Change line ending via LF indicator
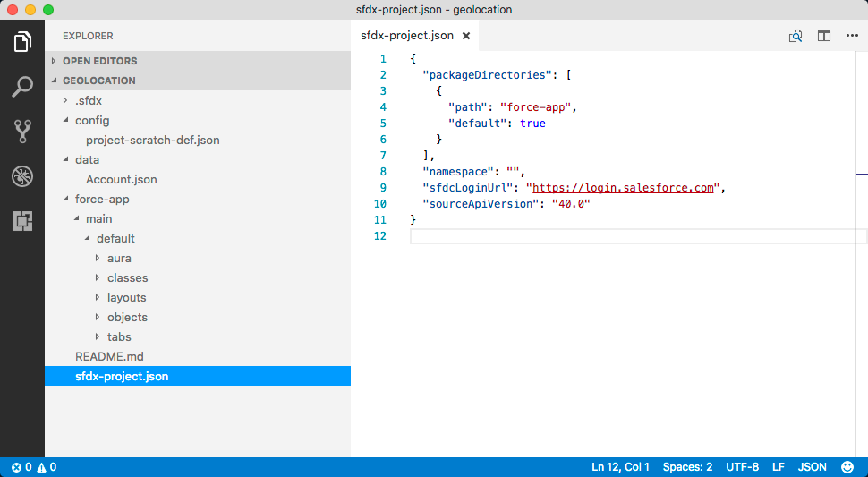The width and height of the screenshot is (868, 477). pyautogui.click(x=779, y=467)
